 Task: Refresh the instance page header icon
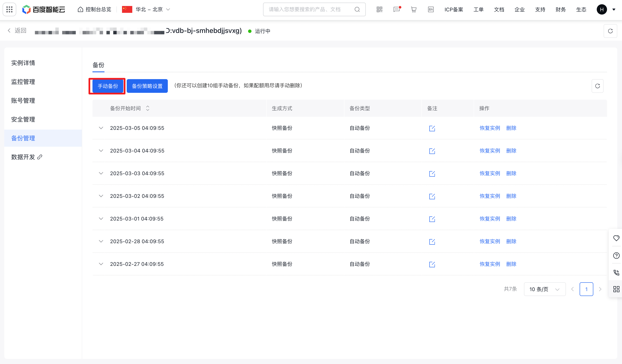tap(610, 31)
